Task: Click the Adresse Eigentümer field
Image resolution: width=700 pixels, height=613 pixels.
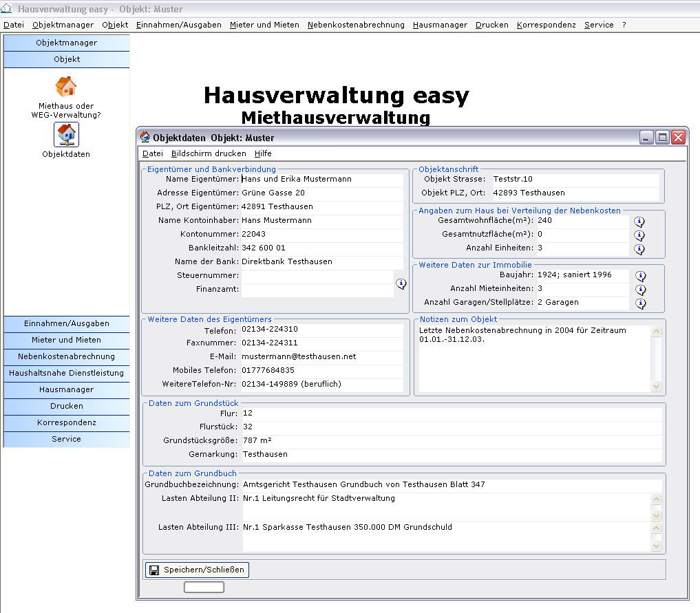Action: pos(322,193)
